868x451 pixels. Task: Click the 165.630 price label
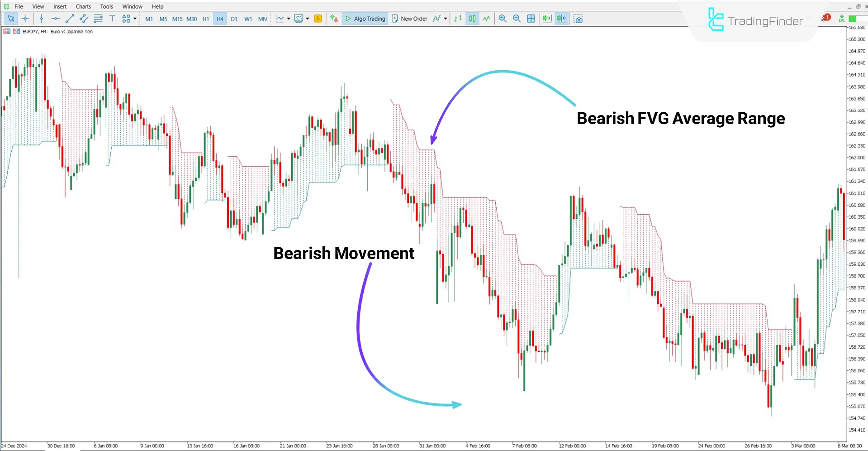[857, 28]
